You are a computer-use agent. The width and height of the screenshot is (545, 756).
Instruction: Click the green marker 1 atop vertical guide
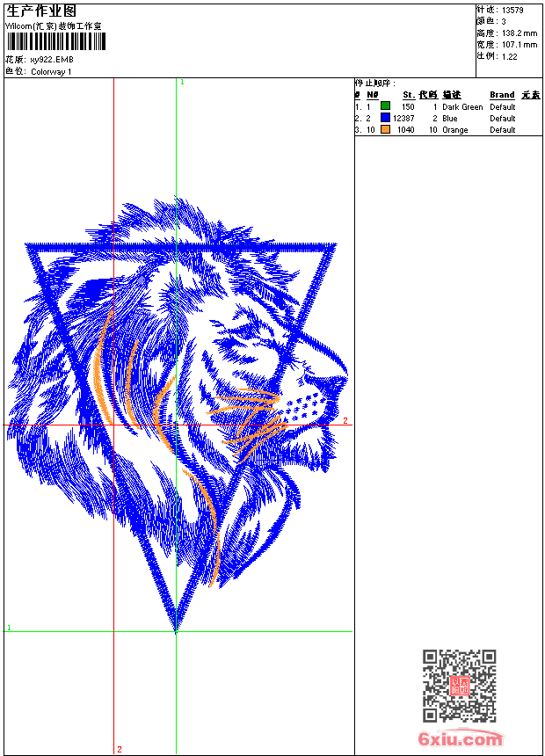point(182,83)
